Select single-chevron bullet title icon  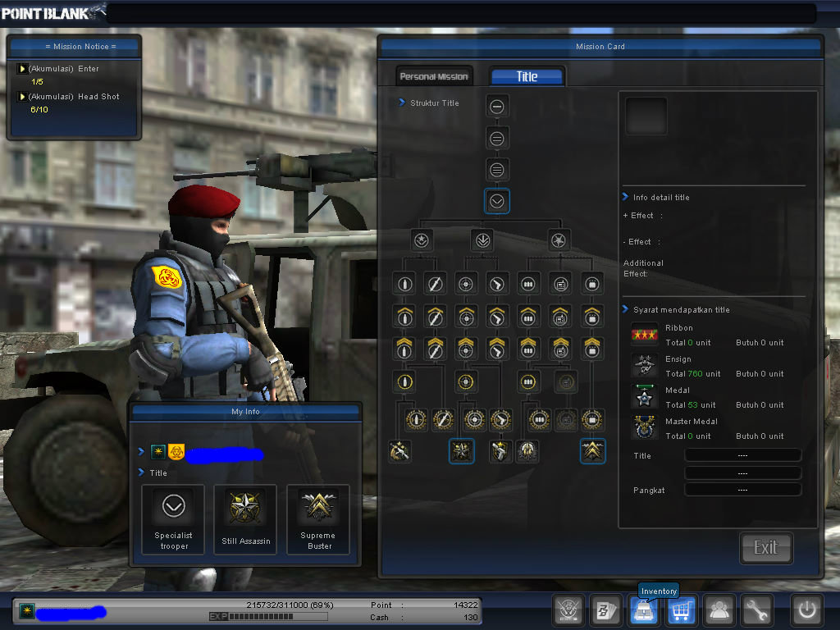coord(404,317)
